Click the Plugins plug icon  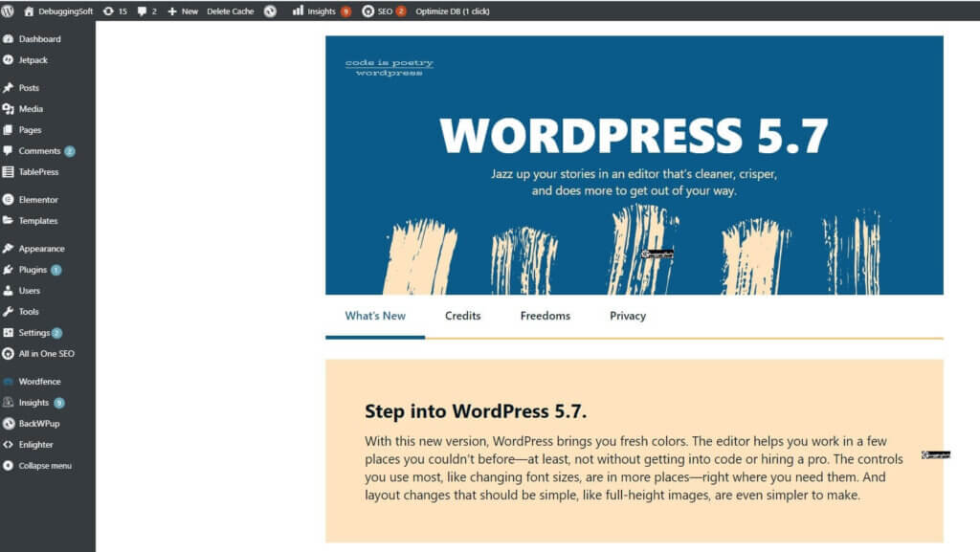click(x=8, y=270)
